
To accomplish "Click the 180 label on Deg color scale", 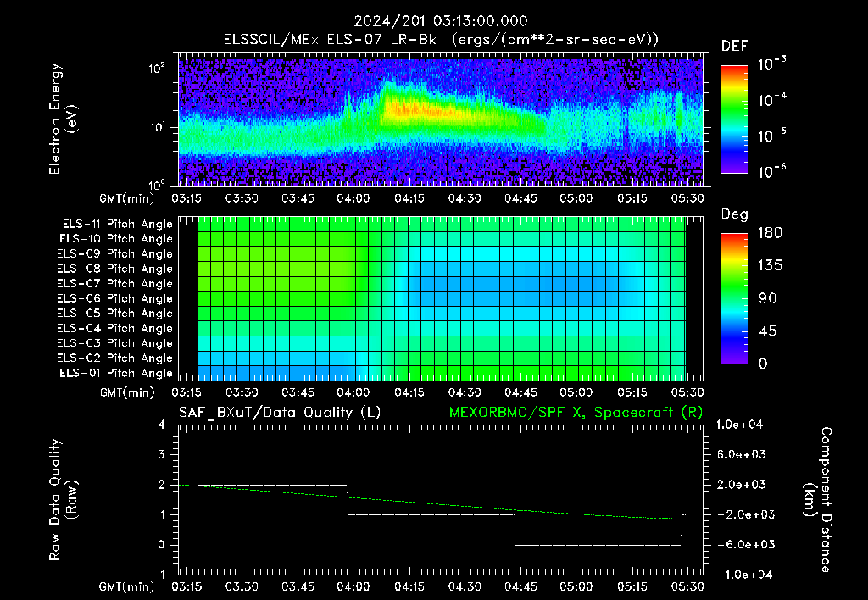I will point(770,232).
